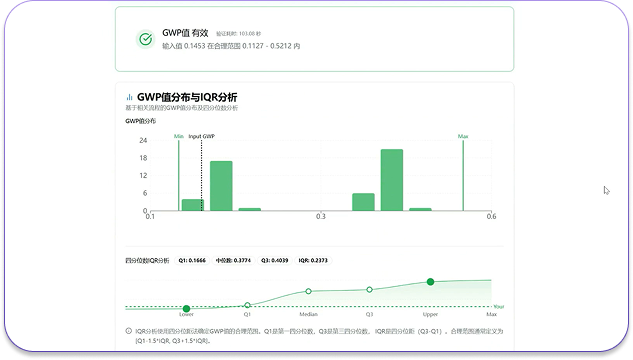Click the 'IQR: 0.2373' chip
This screenshot has height=360, width=633.
313,261
